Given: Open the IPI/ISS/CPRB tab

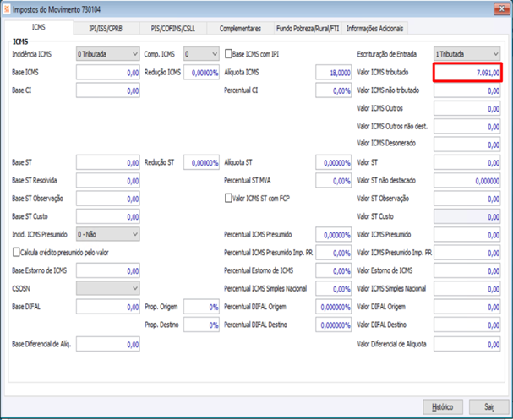Looking at the screenshot, I should [106, 29].
